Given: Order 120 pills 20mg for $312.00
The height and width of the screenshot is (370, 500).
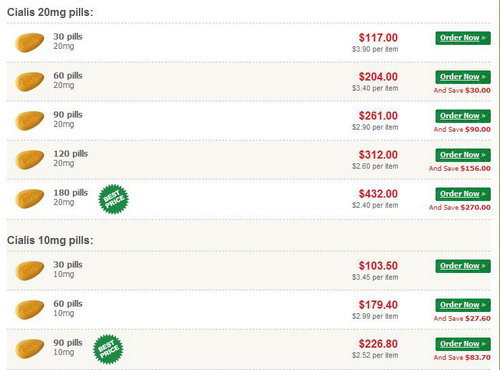Looking at the screenshot, I should click(x=463, y=155).
